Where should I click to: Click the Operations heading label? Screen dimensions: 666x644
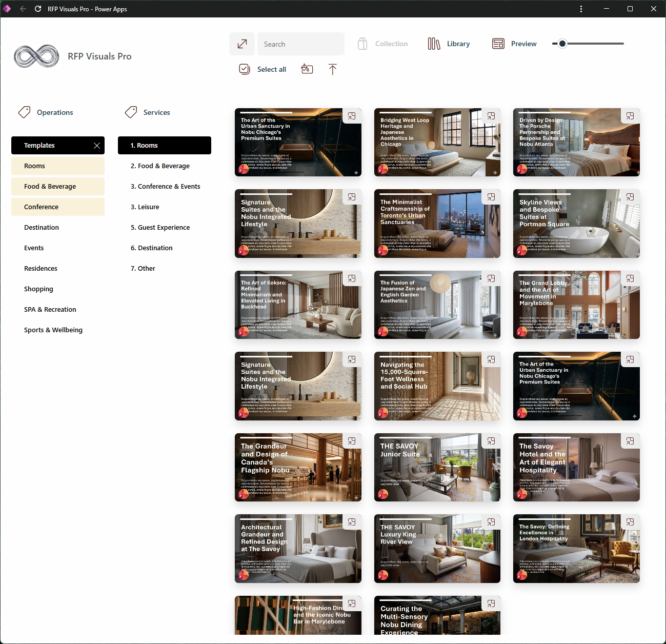55,112
